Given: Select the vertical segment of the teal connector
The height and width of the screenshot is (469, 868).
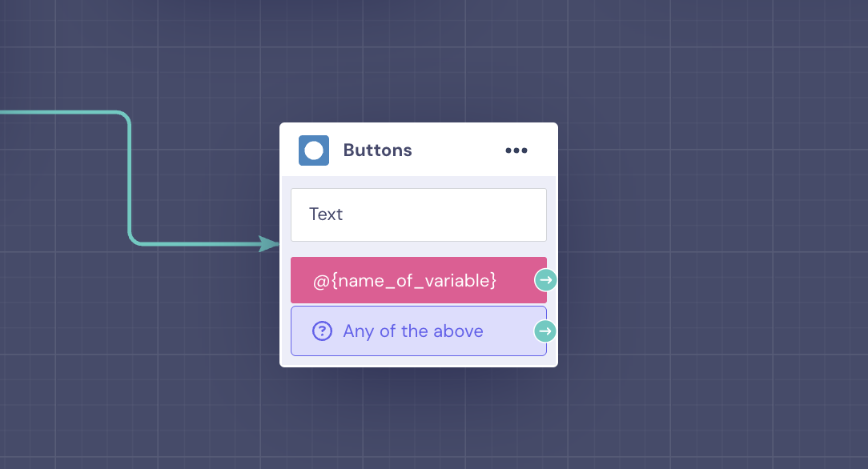Looking at the screenshot, I should click(130, 178).
